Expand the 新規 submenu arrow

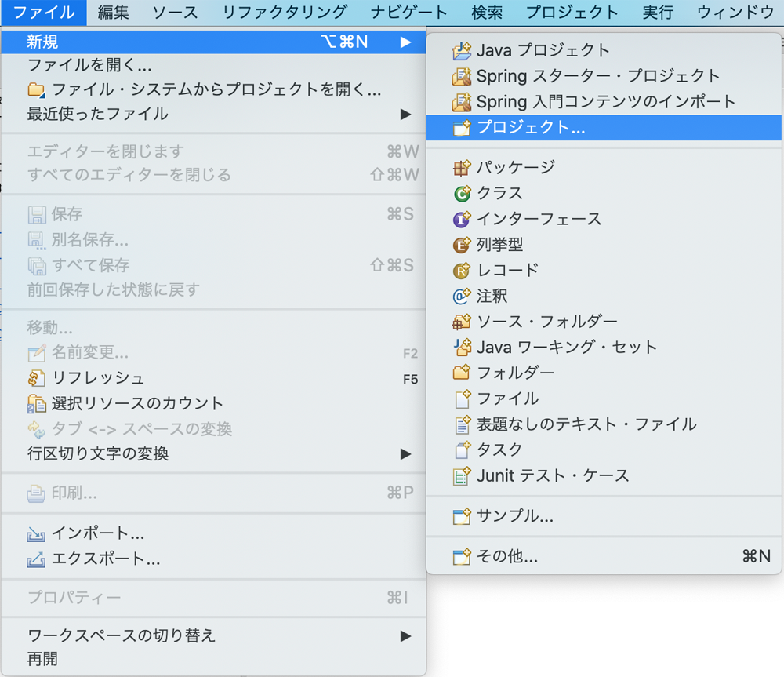tap(405, 42)
